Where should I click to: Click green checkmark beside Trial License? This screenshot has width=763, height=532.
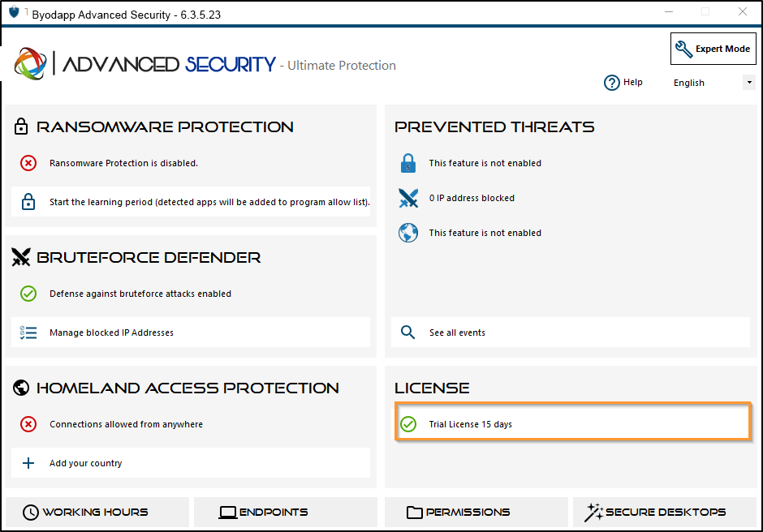tap(408, 424)
